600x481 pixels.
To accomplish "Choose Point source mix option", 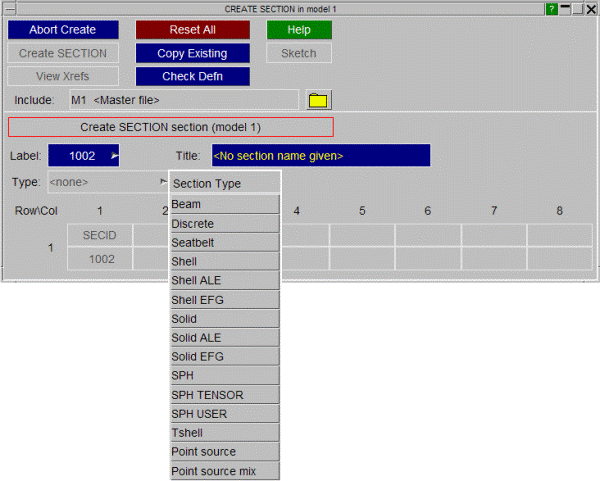I will pyautogui.click(x=225, y=471).
